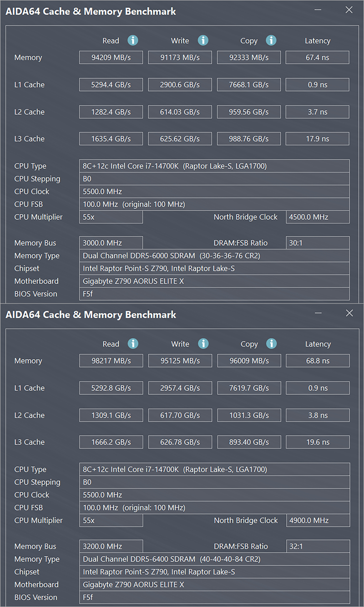
Task: Click the 32:1 DRAM:FSB Ratio field
Action: click(x=318, y=546)
